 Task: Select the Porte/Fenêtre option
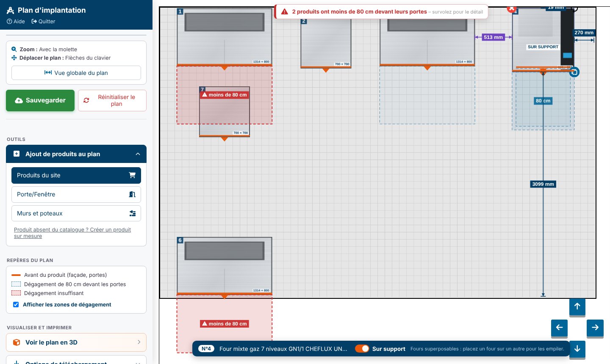(76, 194)
